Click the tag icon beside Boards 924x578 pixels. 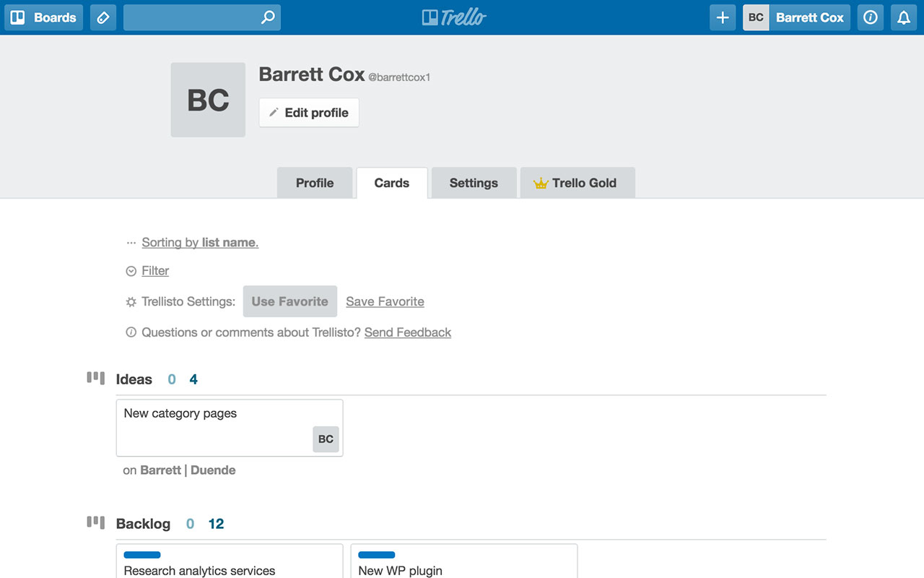tap(103, 17)
